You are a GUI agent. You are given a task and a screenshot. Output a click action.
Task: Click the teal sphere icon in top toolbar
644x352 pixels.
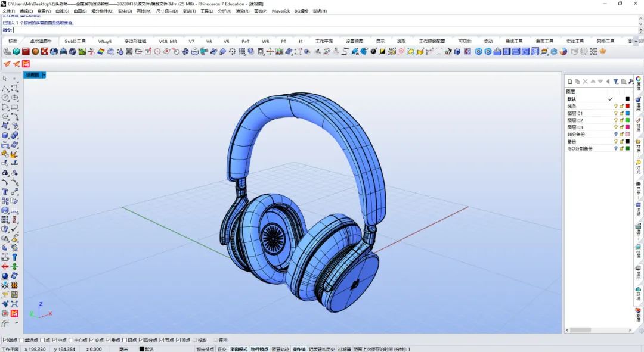tap(16, 51)
